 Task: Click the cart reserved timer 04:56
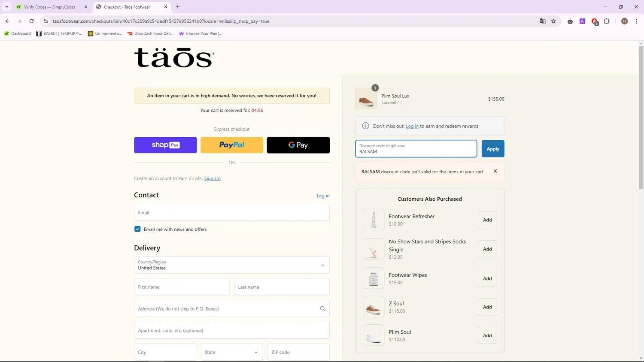click(x=257, y=110)
